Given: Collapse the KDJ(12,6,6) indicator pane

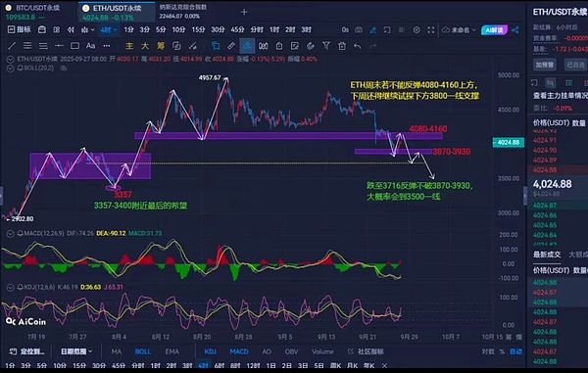Looking at the screenshot, I should point(11,287).
